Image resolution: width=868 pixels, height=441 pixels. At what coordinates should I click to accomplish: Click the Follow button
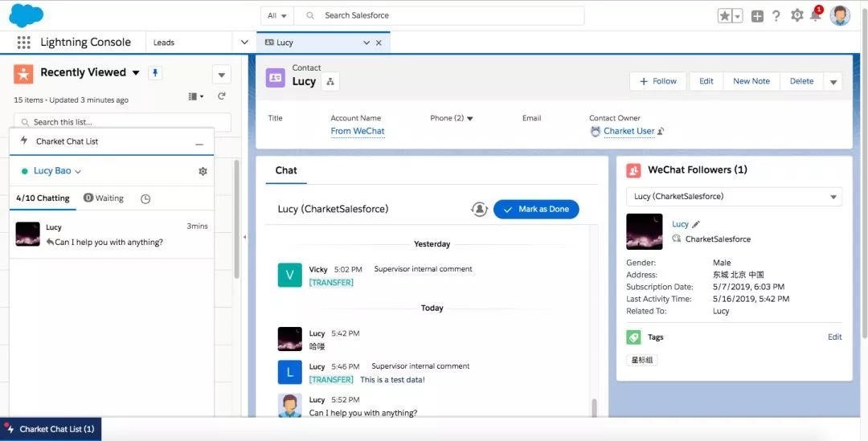pos(657,81)
